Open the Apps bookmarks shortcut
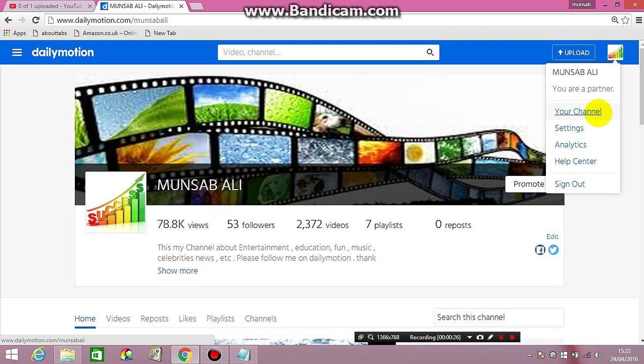 (x=15, y=33)
